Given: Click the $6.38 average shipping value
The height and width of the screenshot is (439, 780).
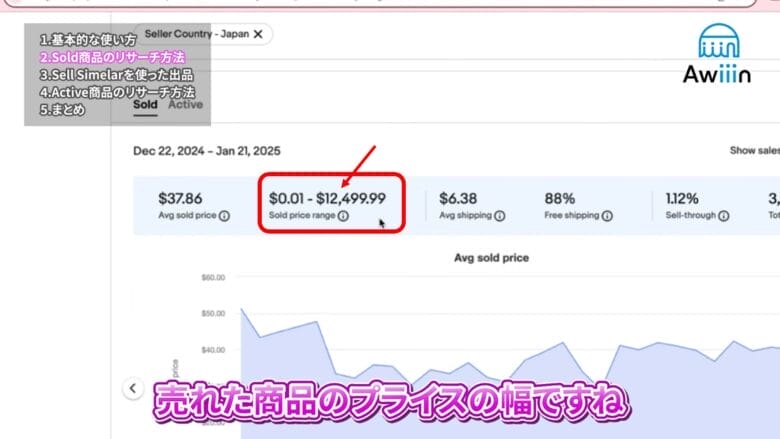Looking at the screenshot, I should 458,198.
